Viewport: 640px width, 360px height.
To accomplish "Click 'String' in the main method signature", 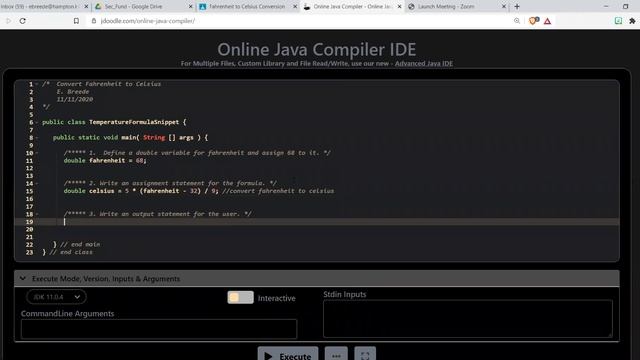I will pos(154,138).
